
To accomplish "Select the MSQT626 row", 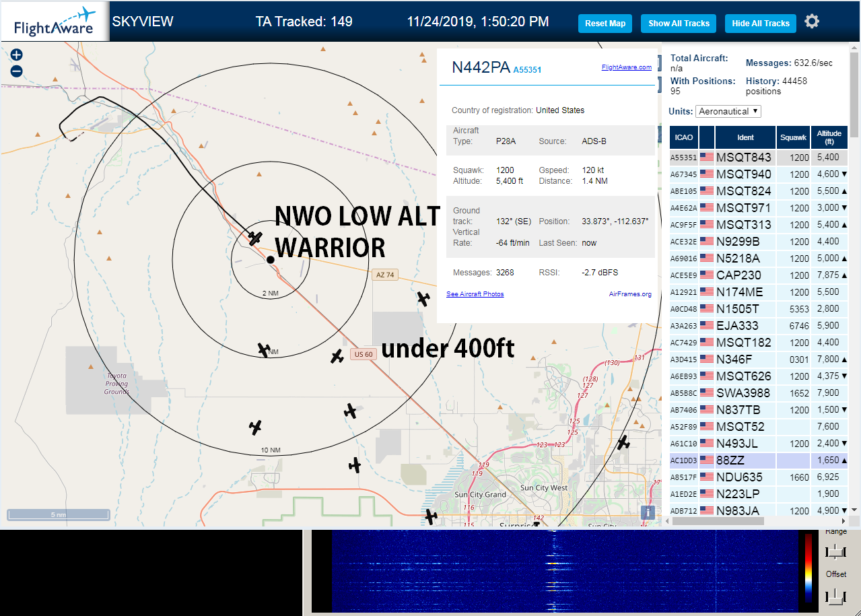I will click(759, 376).
